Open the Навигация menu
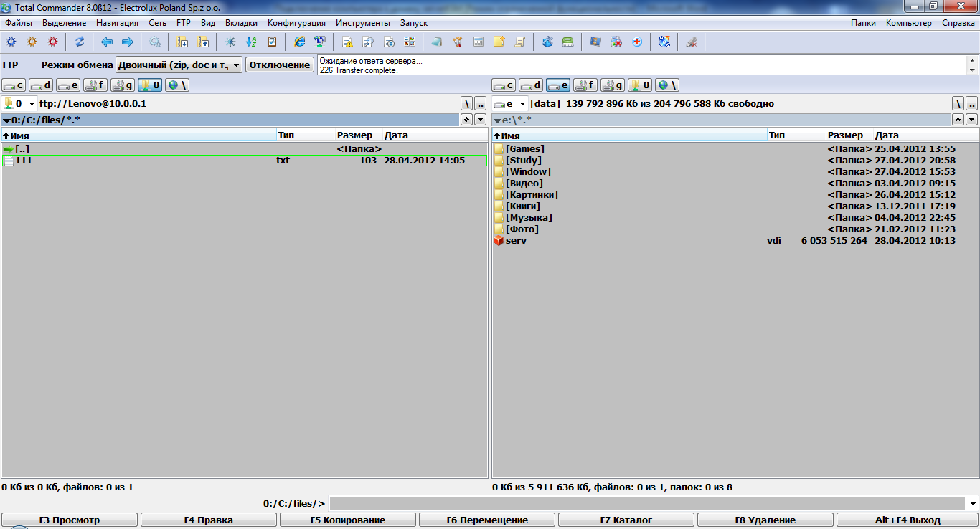The image size is (980, 529). pos(117,23)
